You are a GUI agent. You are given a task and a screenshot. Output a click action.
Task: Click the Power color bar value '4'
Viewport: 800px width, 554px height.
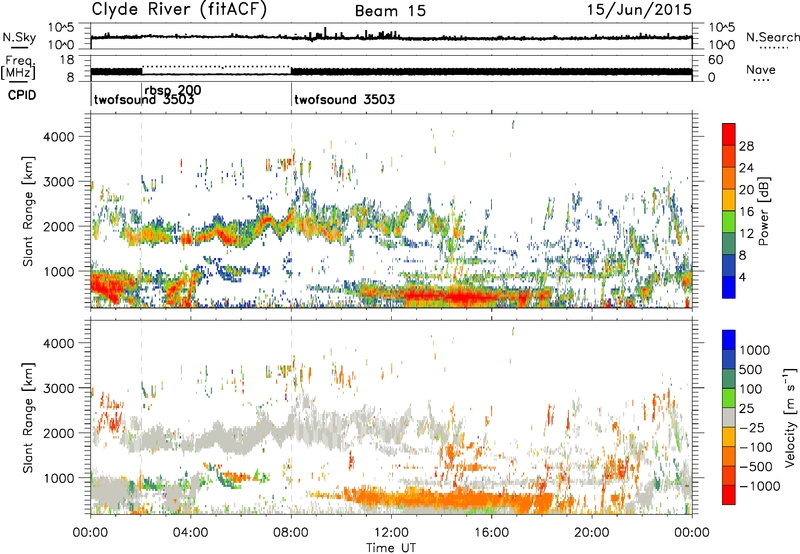coord(743,277)
